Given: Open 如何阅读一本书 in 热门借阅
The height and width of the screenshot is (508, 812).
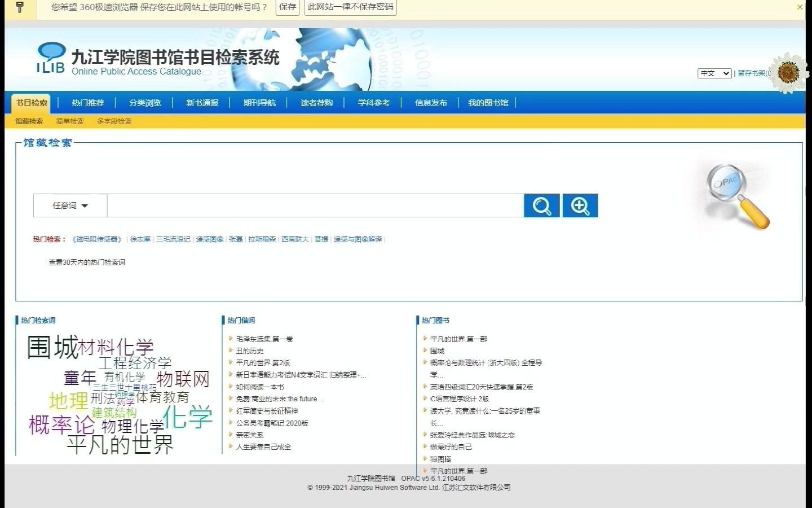Looking at the screenshot, I should 260,387.
